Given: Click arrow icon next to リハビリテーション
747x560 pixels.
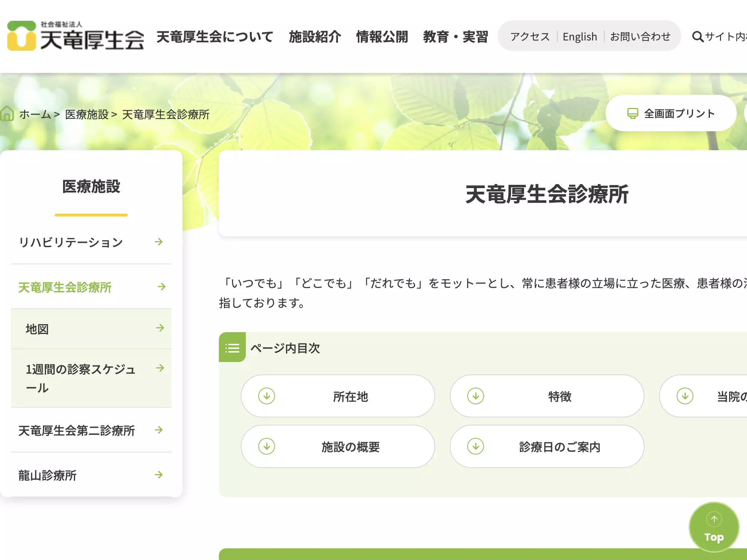Looking at the screenshot, I should coord(159,242).
